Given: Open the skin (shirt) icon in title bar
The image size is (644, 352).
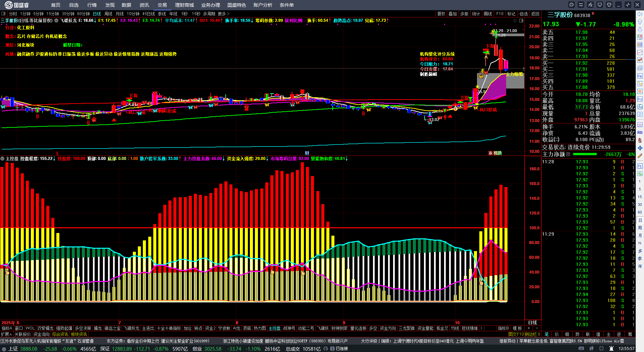Looking at the screenshot, I should [x=609, y=5].
